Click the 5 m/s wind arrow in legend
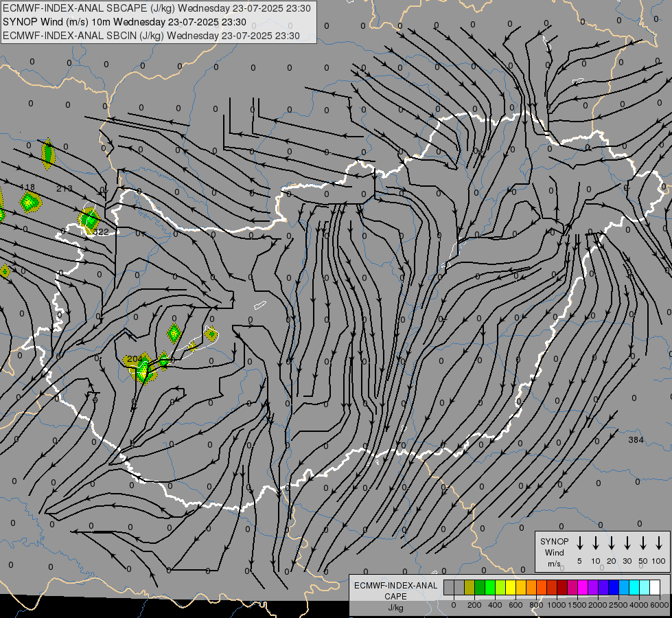672x618 pixels. [x=579, y=543]
